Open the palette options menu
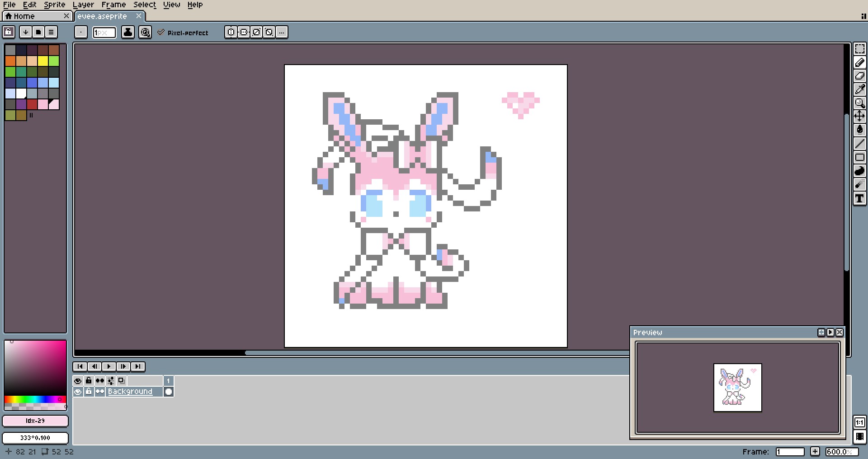Screen dimensions: 868x459 [51, 32]
